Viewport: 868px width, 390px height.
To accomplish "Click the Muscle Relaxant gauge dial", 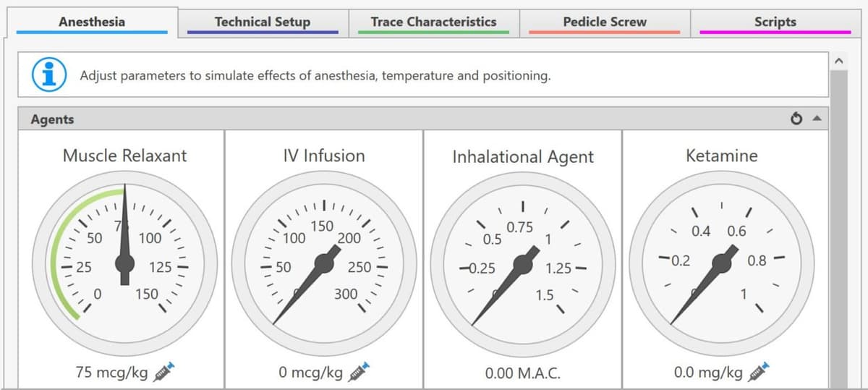I will coord(125,263).
